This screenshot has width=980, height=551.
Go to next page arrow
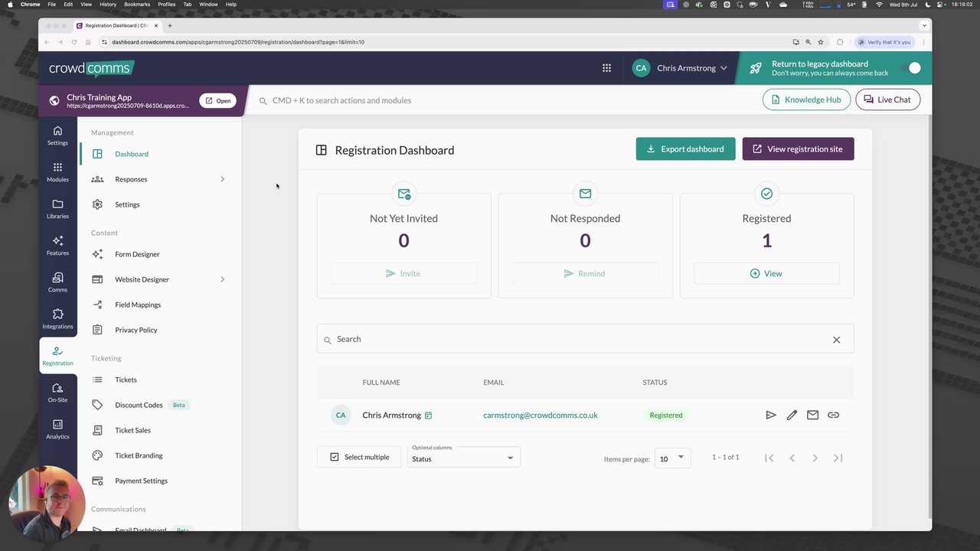click(815, 458)
